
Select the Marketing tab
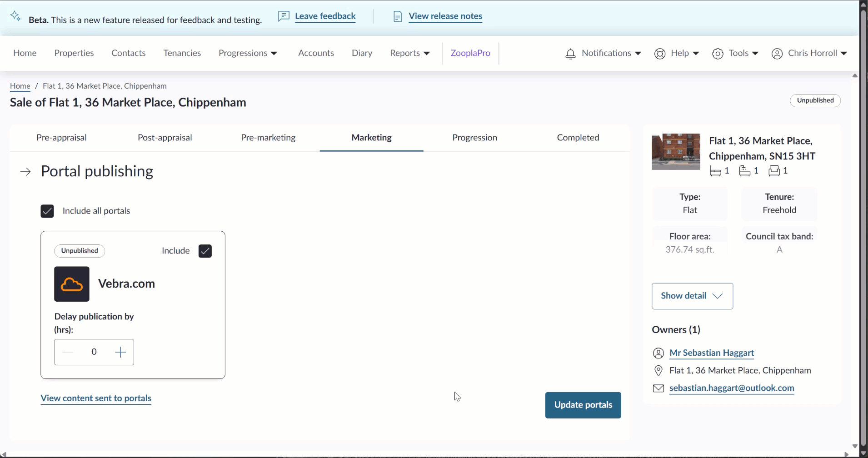(x=371, y=138)
